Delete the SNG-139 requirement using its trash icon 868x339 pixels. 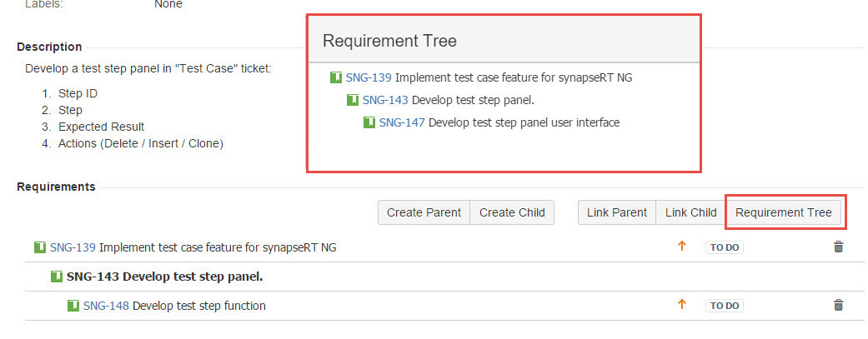click(x=838, y=247)
